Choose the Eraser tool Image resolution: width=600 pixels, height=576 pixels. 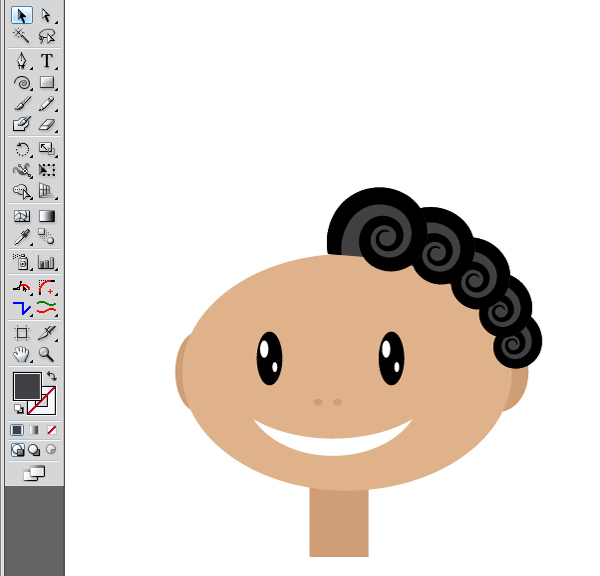click(x=46, y=124)
